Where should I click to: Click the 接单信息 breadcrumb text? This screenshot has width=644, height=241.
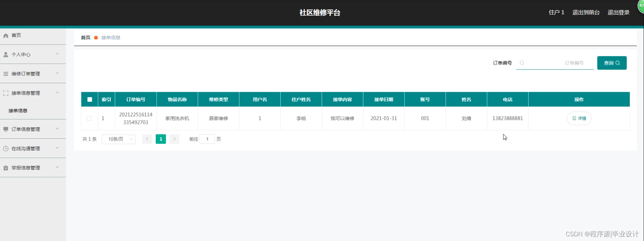111,37
